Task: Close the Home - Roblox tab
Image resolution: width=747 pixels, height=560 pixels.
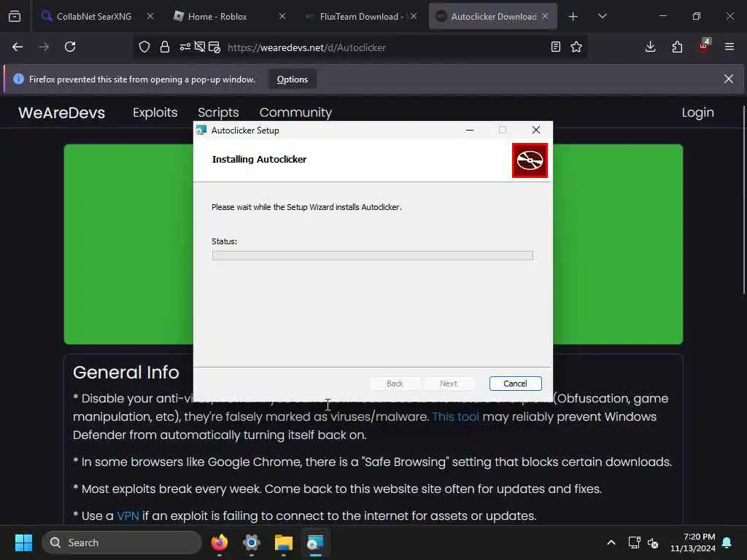Action: pyautogui.click(x=282, y=16)
